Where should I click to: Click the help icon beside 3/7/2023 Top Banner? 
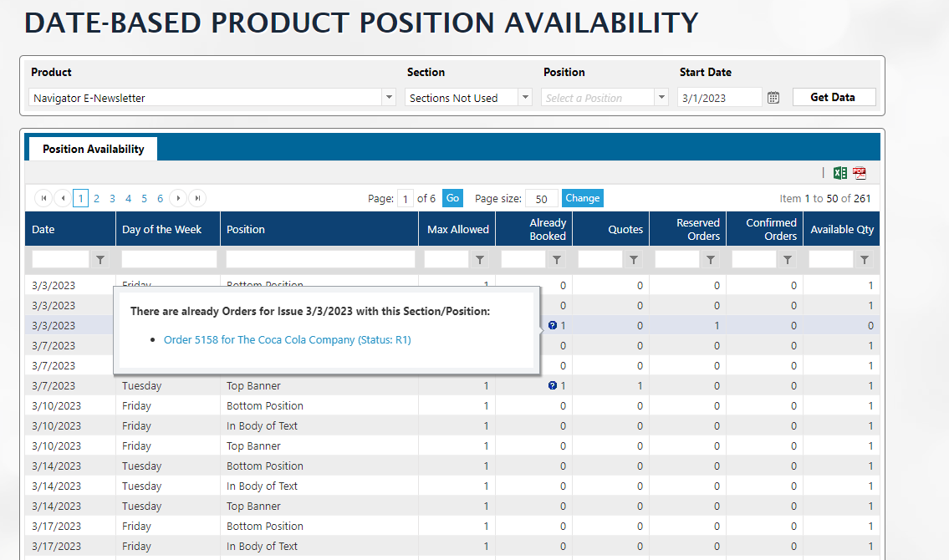point(552,386)
